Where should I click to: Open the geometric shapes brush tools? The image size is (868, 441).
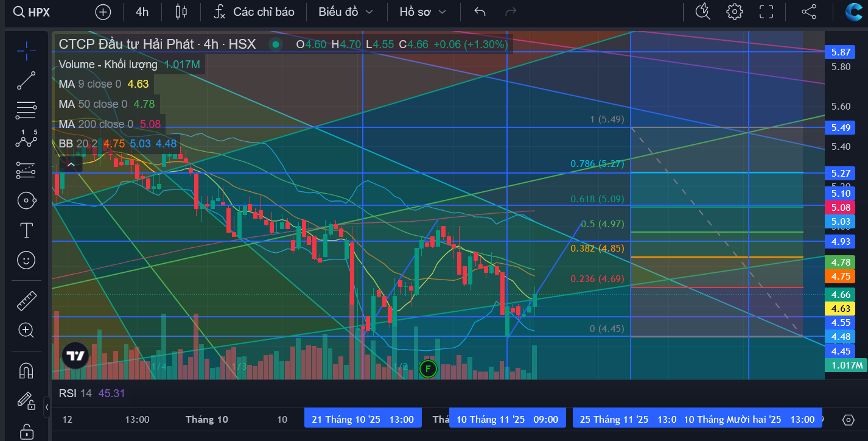pos(26,200)
